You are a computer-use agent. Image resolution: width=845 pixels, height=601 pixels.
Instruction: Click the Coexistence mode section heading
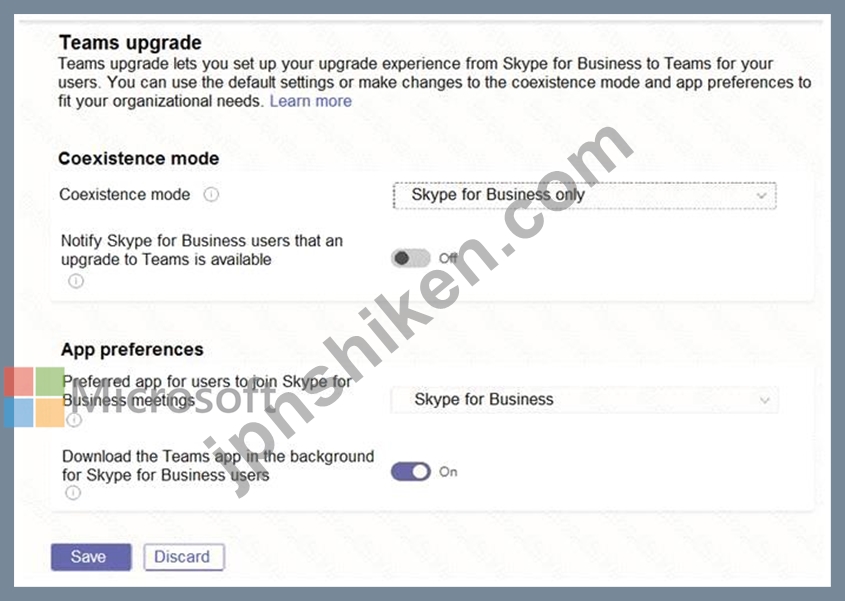[138, 158]
